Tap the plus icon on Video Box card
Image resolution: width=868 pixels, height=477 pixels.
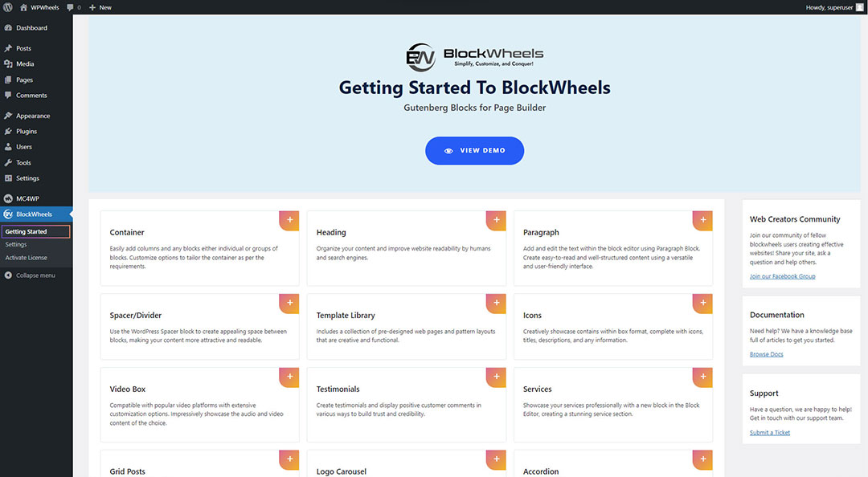(290, 377)
